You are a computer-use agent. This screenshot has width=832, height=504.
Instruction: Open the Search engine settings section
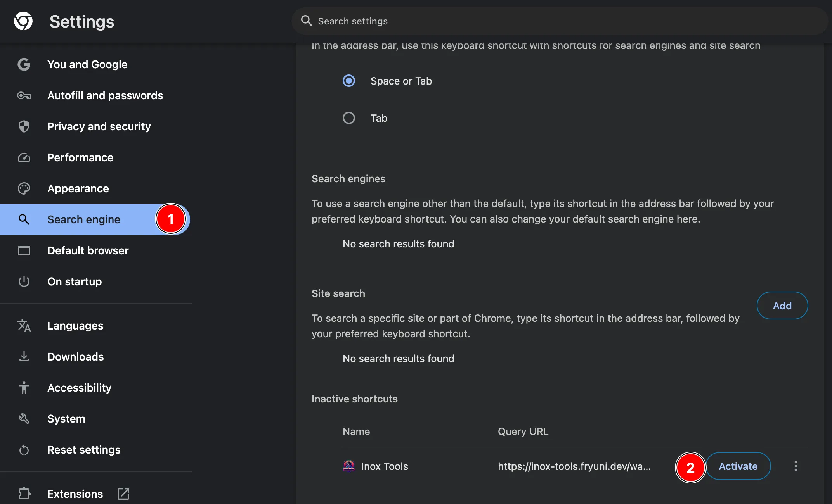click(x=84, y=219)
